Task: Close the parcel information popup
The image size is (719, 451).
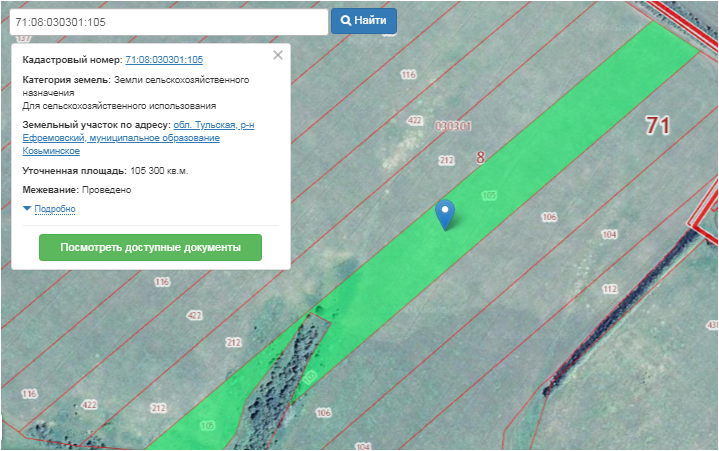Action: click(x=278, y=55)
